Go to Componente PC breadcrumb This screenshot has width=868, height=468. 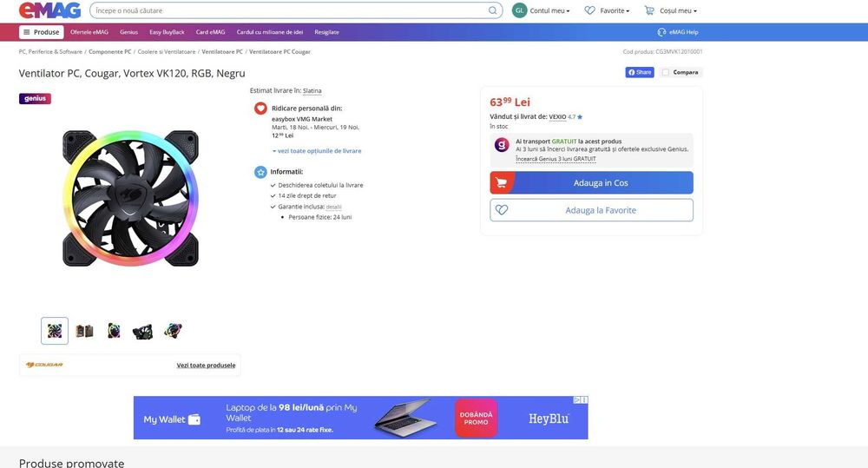(110, 51)
